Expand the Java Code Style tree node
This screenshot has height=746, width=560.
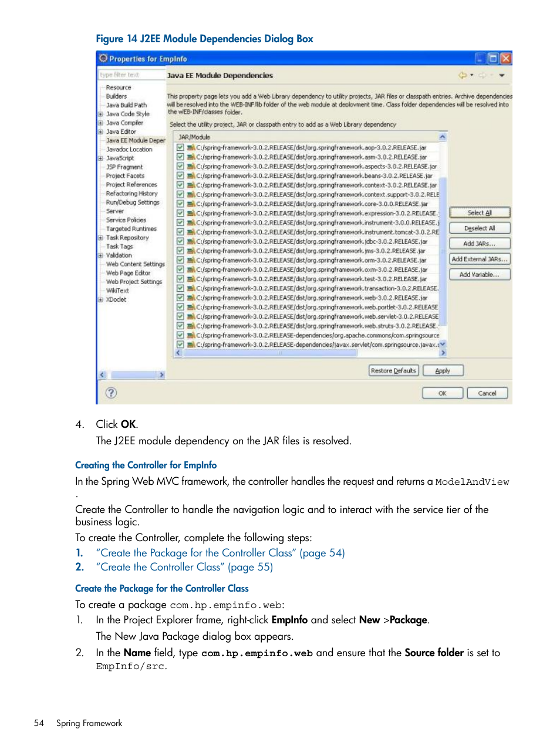click(101, 114)
